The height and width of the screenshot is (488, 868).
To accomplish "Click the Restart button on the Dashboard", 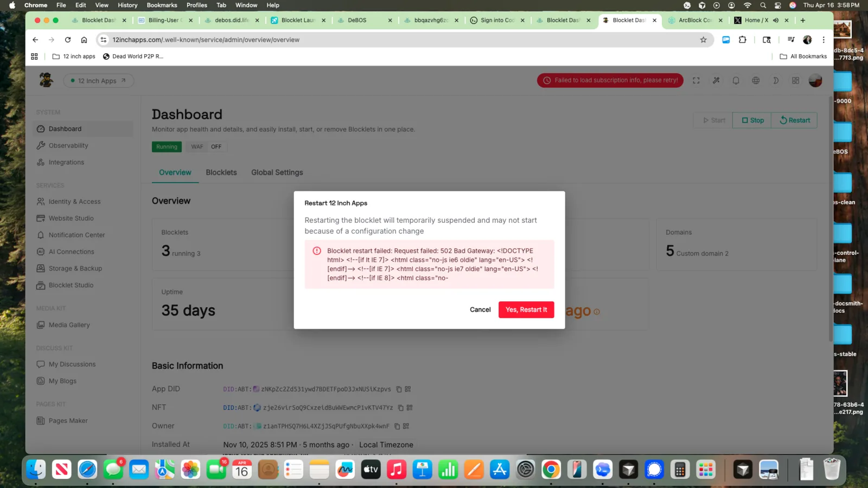I will click(794, 120).
